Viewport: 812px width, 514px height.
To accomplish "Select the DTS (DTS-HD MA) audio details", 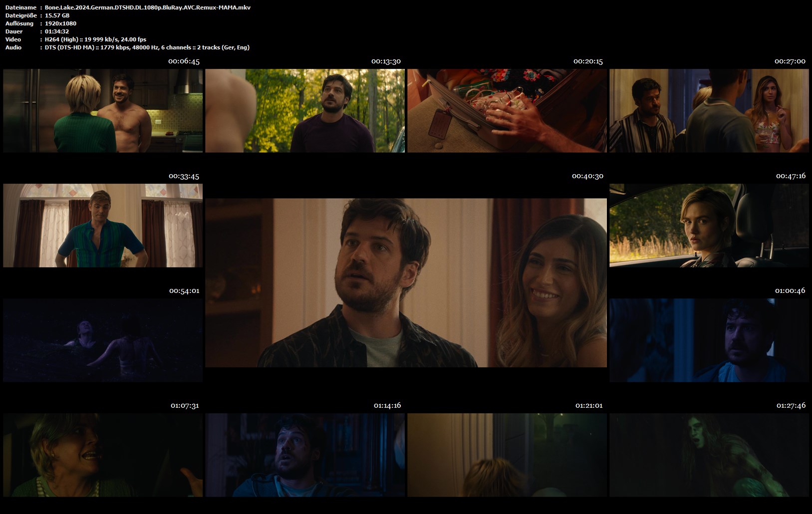I will tap(147, 47).
